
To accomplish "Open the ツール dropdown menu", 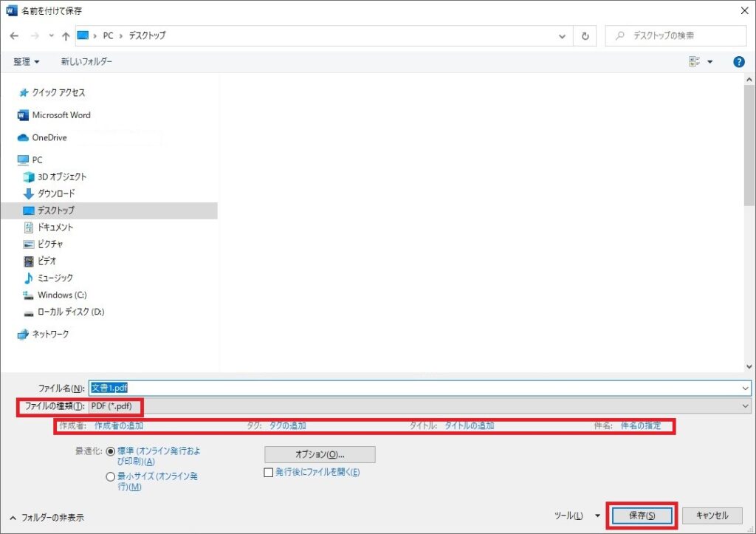I will (x=577, y=516).
